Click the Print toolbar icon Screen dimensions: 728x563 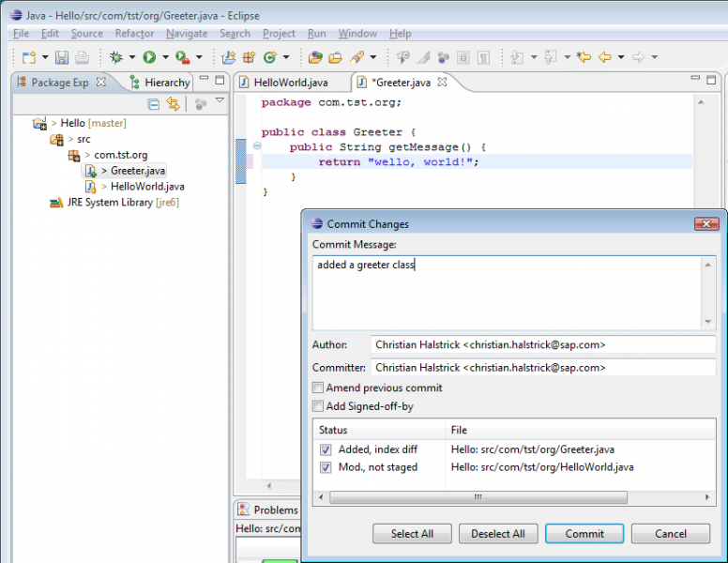coord(83,57)
